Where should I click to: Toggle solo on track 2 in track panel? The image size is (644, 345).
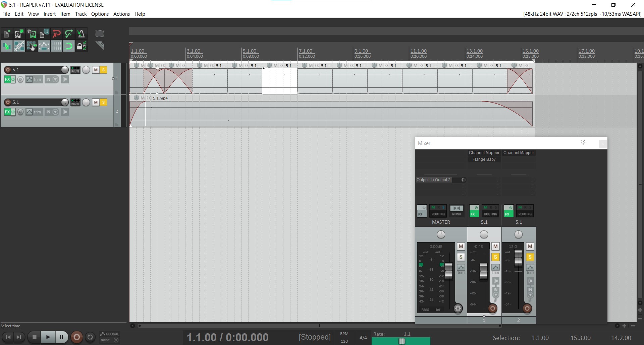pyautogui.click(x=104, y=102)
